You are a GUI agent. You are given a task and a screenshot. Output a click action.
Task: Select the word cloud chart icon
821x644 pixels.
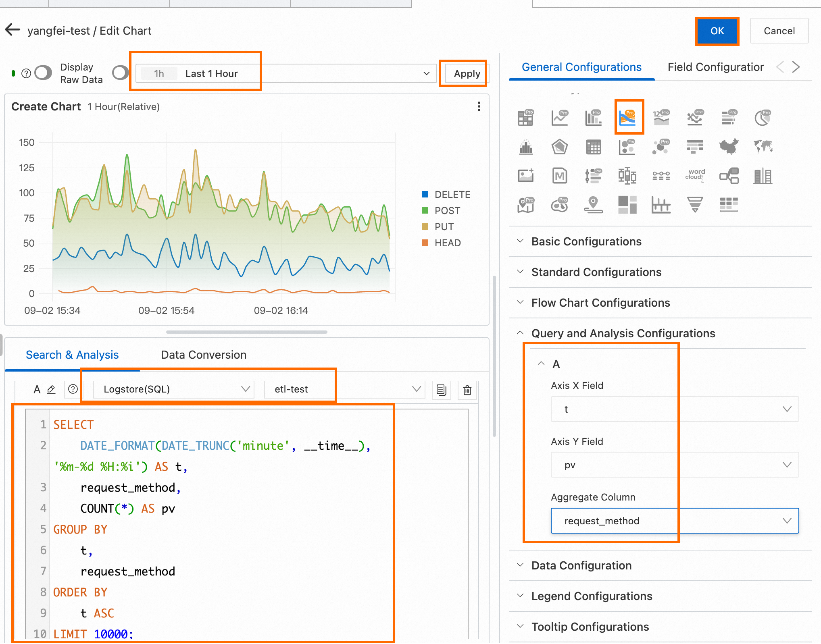[695, 175]
